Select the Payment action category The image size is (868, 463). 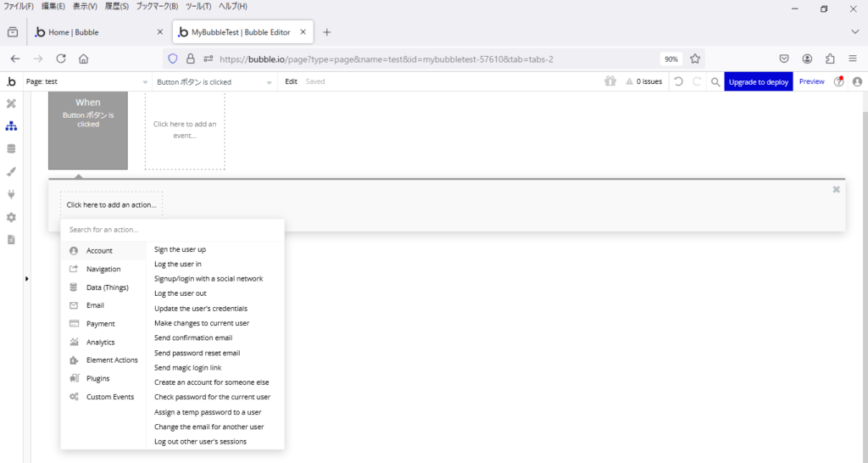pos(103,323)
